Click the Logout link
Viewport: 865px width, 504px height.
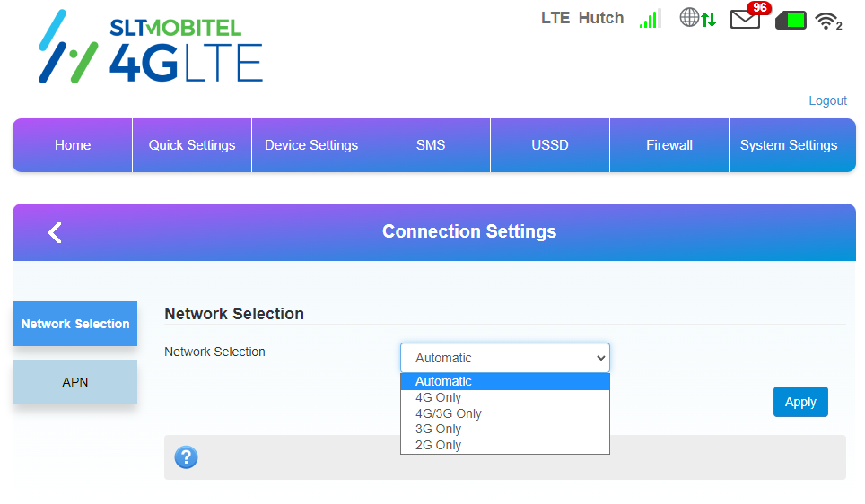(x=827, y=101)
